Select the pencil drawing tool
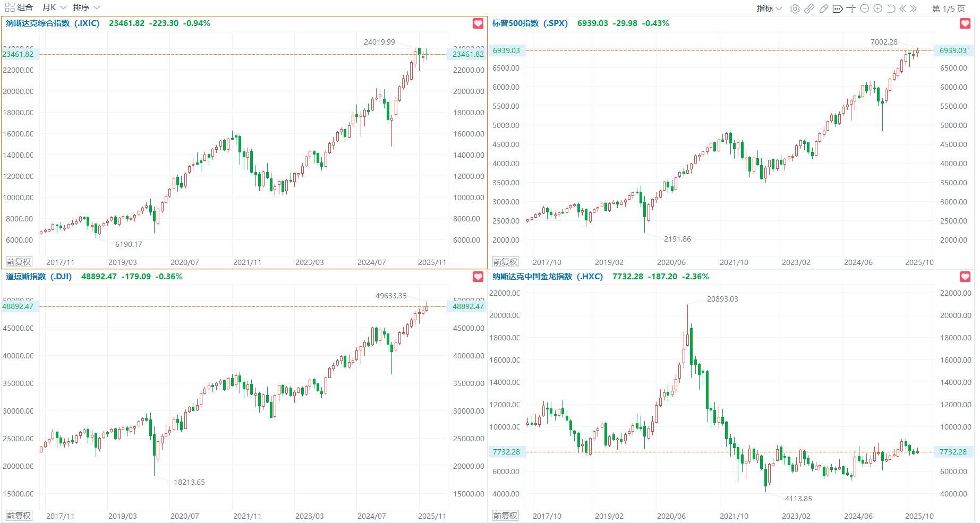 823,8
